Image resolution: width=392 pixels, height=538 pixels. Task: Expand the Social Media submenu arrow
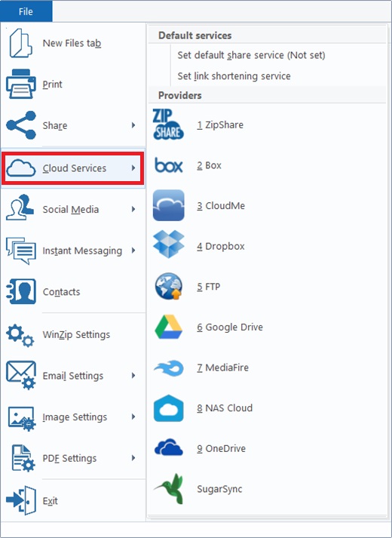(133, 209)
